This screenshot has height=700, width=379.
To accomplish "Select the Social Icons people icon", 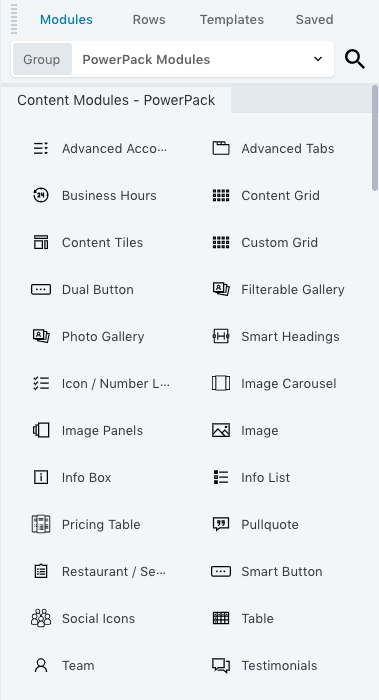I will [x=41, y=618].
